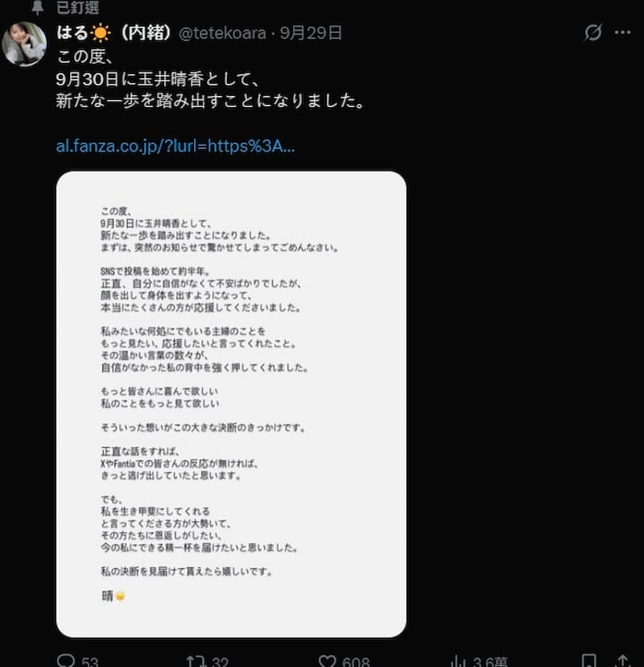Open the user's profile avatar
Viewport: 644px width, 667px height.
(x=24, y=44)
